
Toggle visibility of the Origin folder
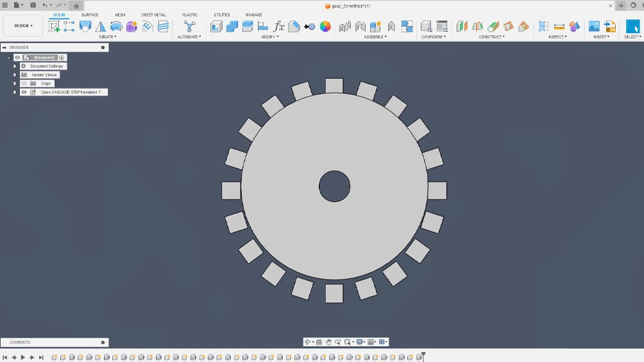point(24,83)
